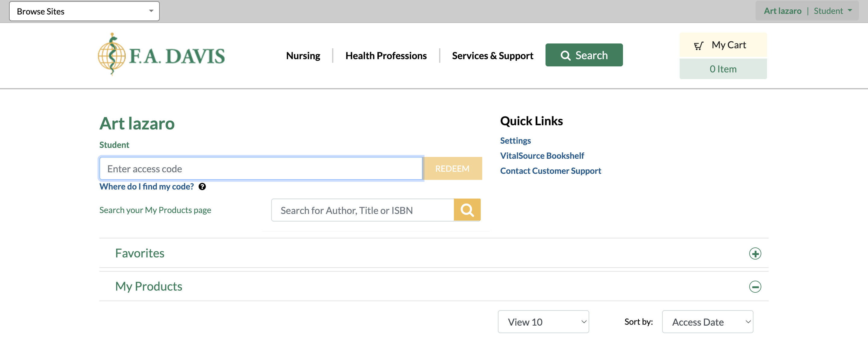Open the F.A. Davis logo homepage
The height and width of the screenshot is (341, 868).
pyautogui.click(x=161, y=55)
